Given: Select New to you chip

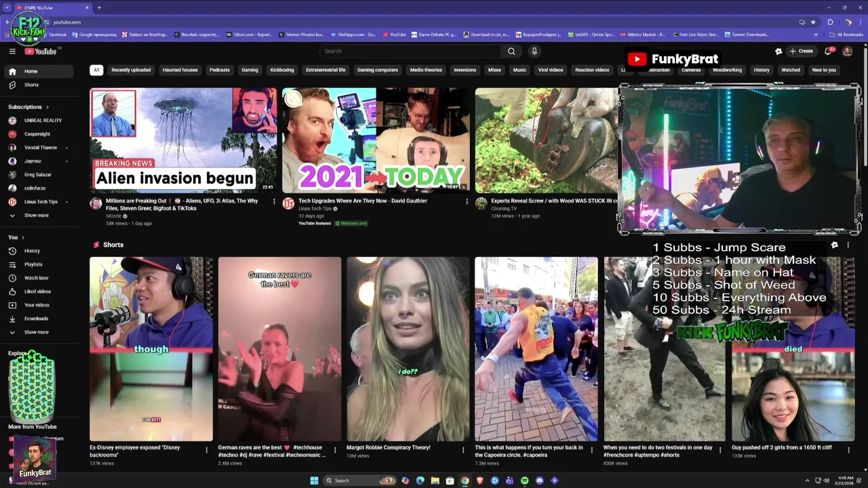Looking at the screenshot, I should click(824, 70).
